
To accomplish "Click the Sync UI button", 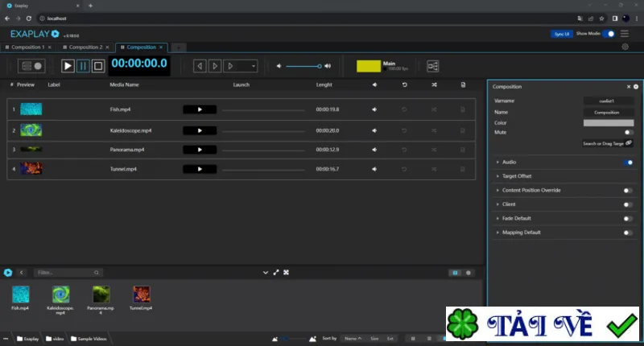I will 561,34.
